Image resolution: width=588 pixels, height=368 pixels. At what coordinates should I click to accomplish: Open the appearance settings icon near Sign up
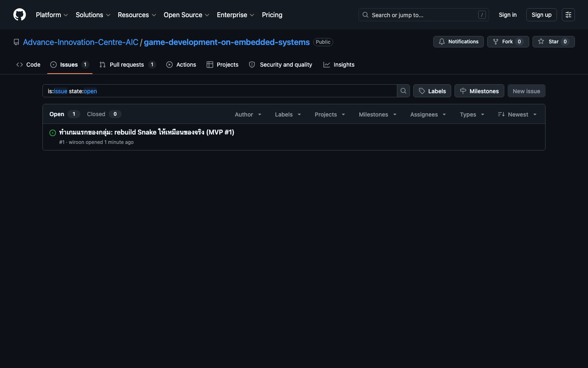coord(568,15)
